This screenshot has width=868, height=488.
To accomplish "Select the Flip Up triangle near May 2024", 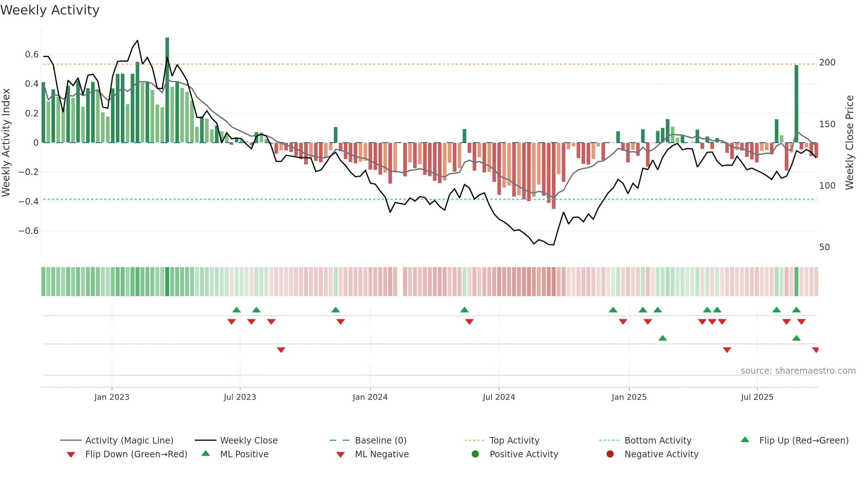I will [464, 310].
